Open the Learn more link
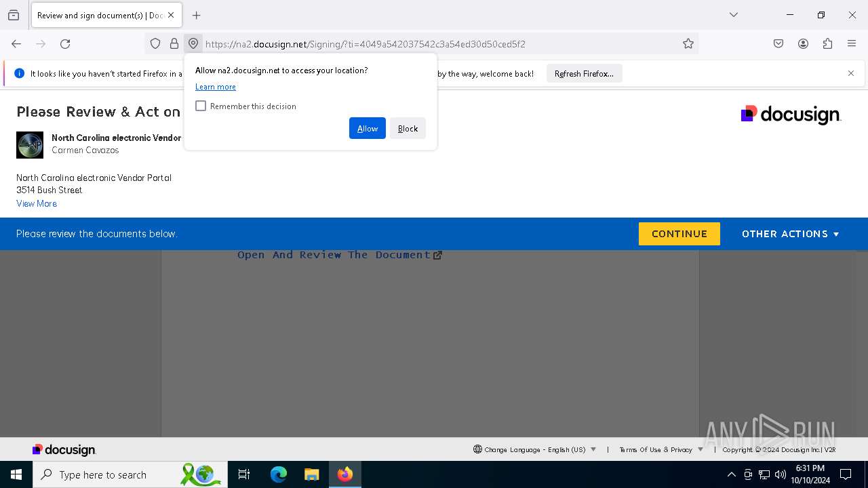 pos(216,87)
